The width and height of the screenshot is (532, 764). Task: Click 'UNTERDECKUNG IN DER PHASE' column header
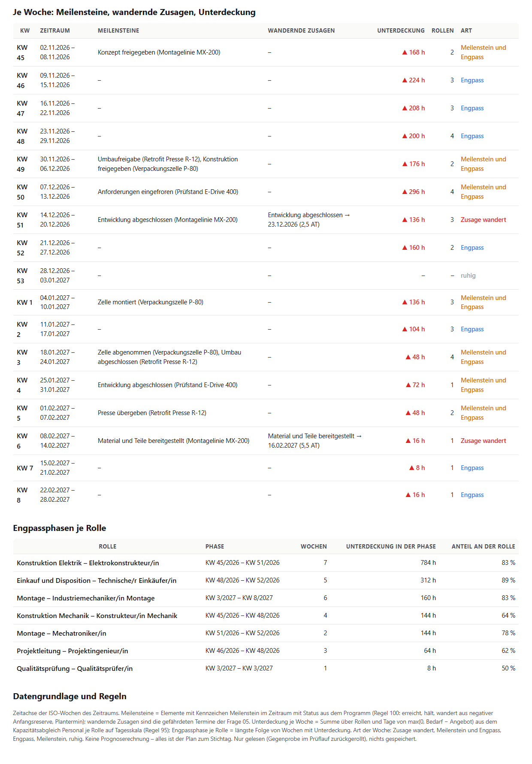click(391, 546)
